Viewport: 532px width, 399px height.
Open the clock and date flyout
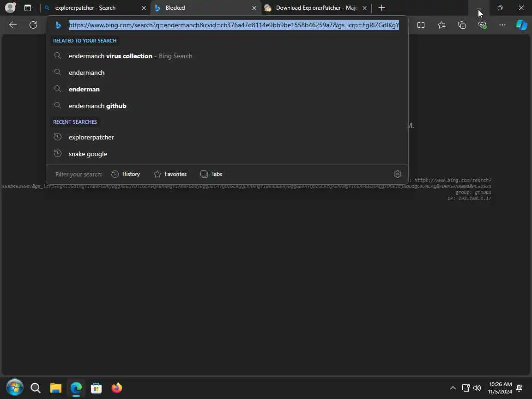click(500, 388)
